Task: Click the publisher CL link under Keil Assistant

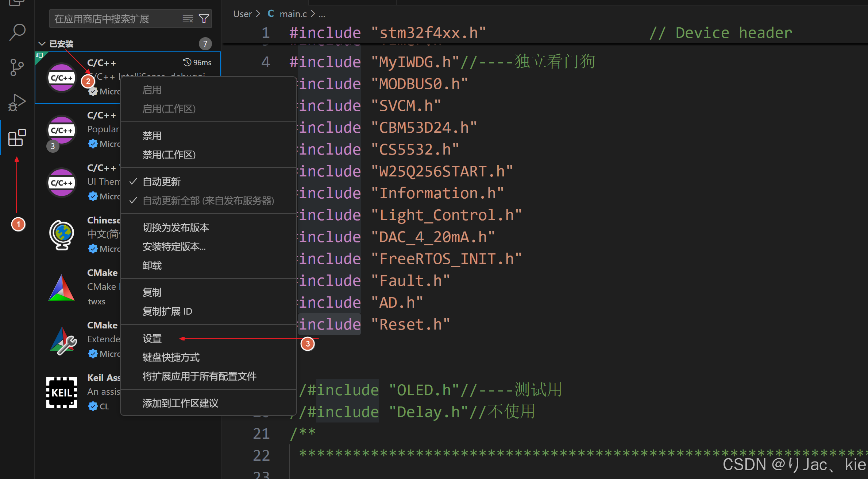Action: click(104, 406)
